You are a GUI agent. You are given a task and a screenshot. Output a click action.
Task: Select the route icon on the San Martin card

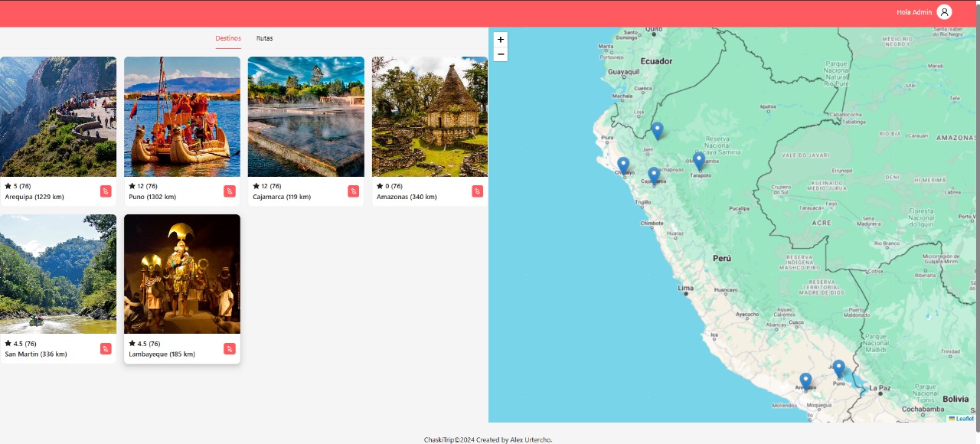tap(106, 349)
